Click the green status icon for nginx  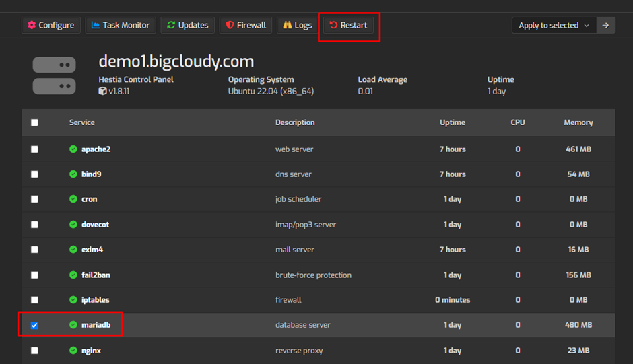73,351
